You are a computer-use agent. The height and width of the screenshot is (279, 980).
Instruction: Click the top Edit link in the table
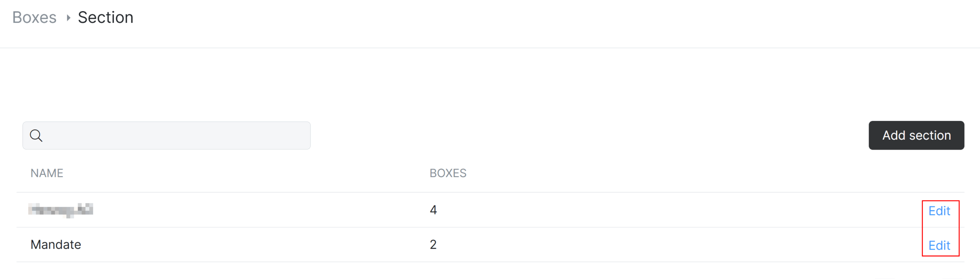939,211
